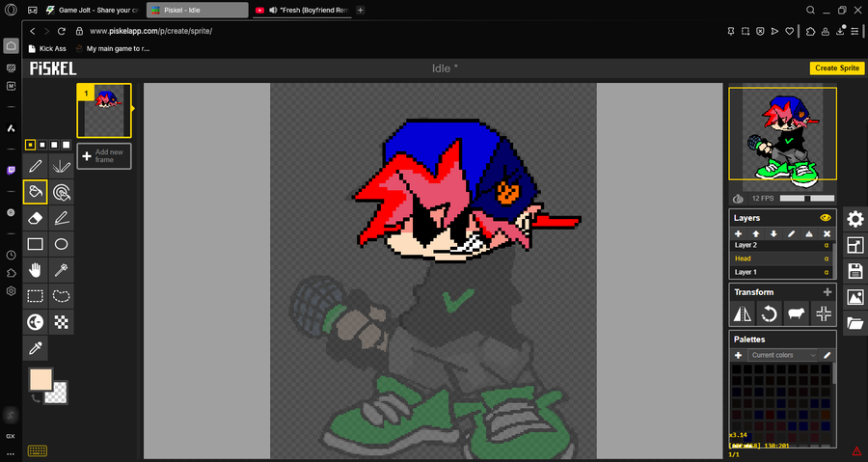868x462 pixels.
Task: Click the Create Sprite button
Action: [x=836, y=68]
